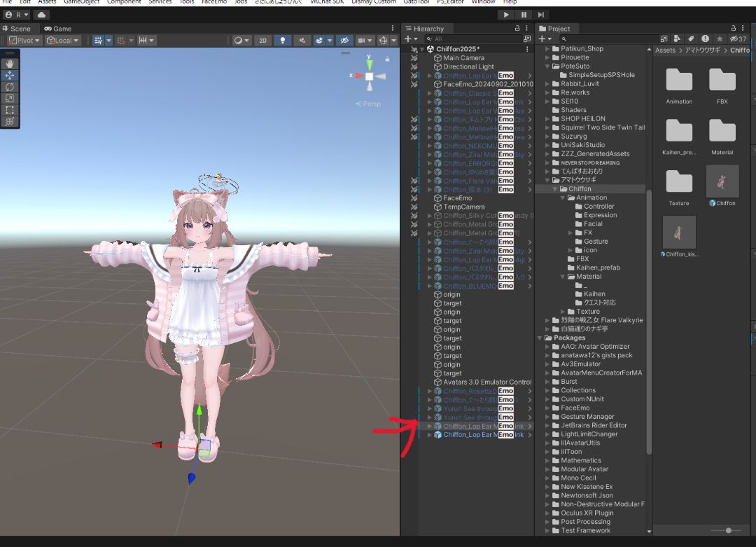This screenshot has width=756, height=547.
Task: Open the Local coordinate dropdown
Action: (63, 41)
